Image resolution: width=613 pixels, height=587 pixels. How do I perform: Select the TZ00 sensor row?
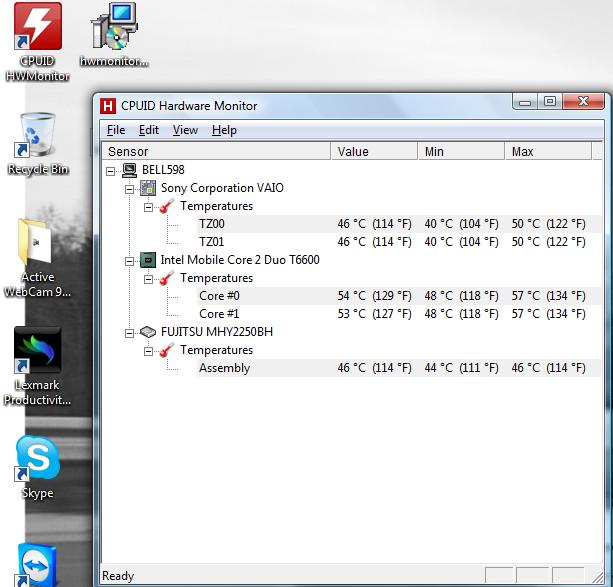click(399, 224)
